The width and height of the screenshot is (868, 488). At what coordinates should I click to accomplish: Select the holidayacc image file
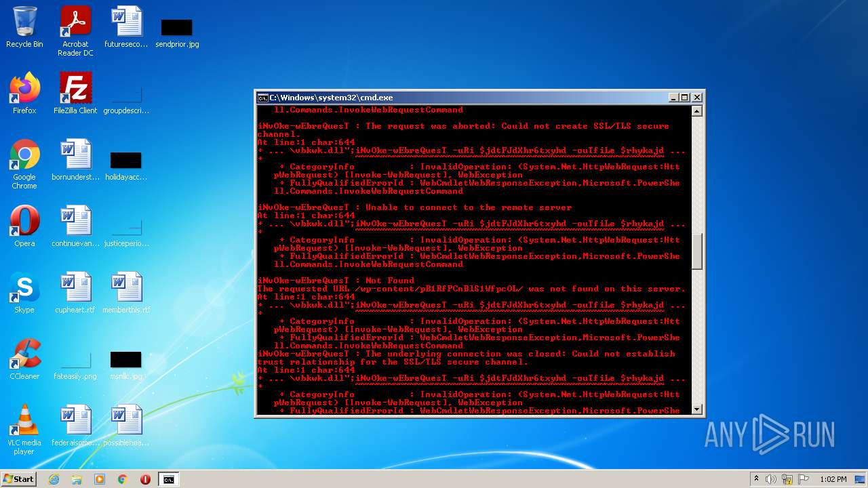(126, 165)
